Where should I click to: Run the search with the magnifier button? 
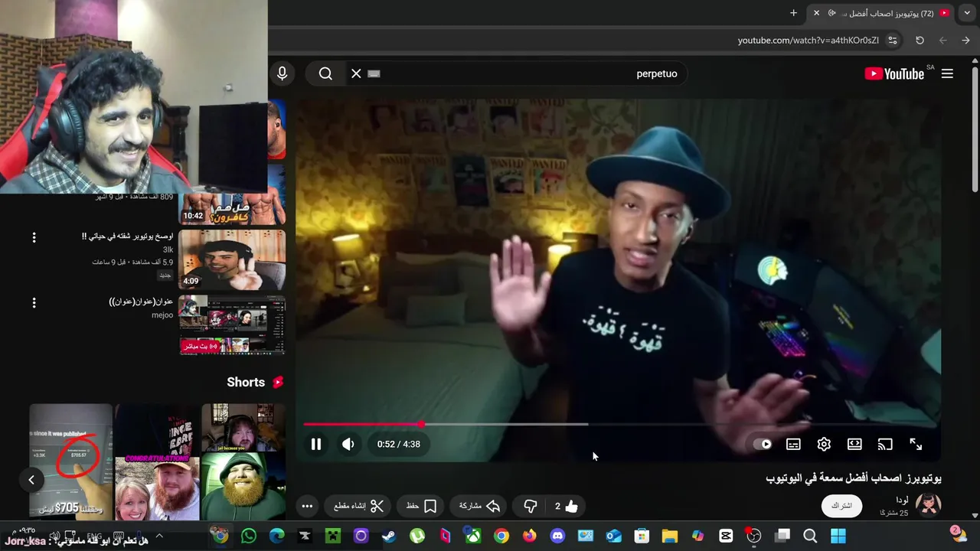(325, 73)
